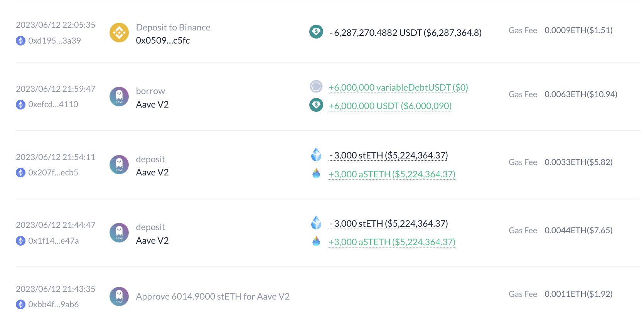The image size is (644, 320).
Task: Click 'Approve 6014.9000 stETH for Aave V2' text
Action: pos(213,296)
